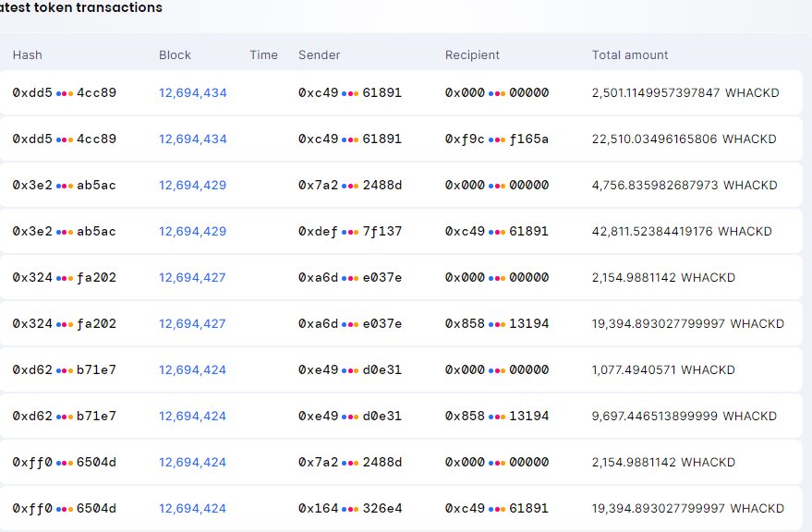The image size is (812, 532).
Task: Open block 12,694,434 in the 22,510.03496165806 row
Action: (x=193, y=139)
